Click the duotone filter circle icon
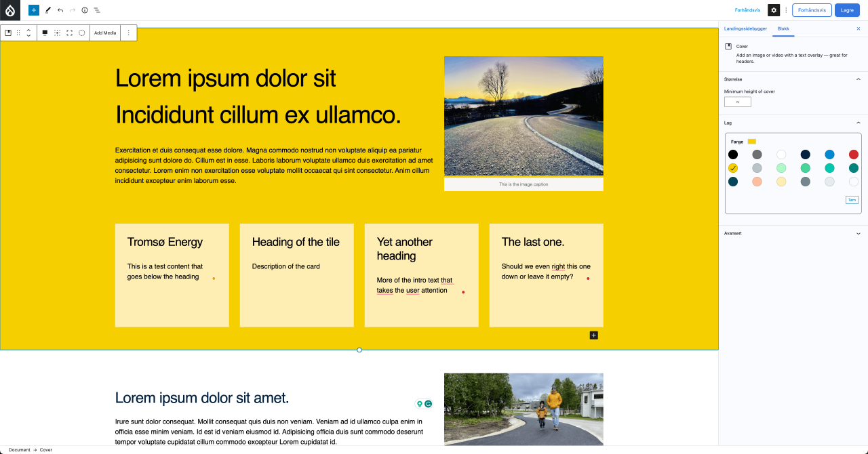Image resolution: width=868 pixels, height=454 pixels. tap(81, 33)
